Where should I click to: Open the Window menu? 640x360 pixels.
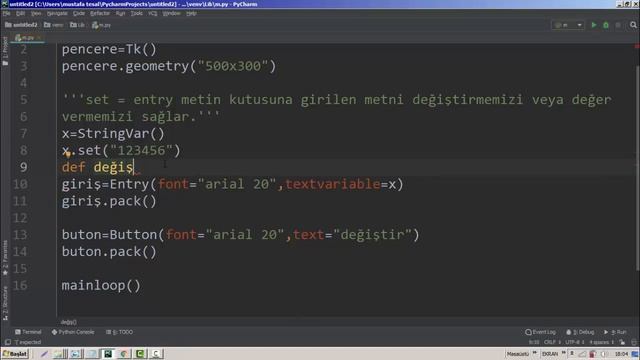click(x=171, y=13)
